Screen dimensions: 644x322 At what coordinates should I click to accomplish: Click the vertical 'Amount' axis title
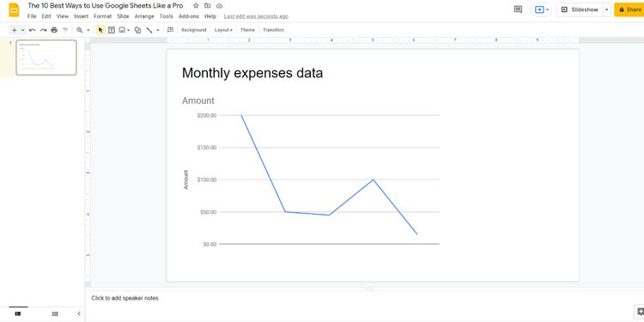[185, 179]
